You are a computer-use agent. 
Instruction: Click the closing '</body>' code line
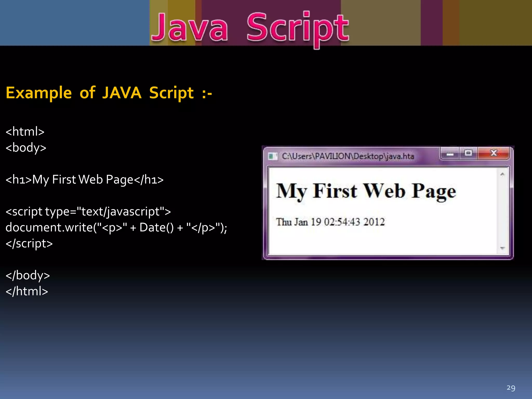[x=28, y=276]
